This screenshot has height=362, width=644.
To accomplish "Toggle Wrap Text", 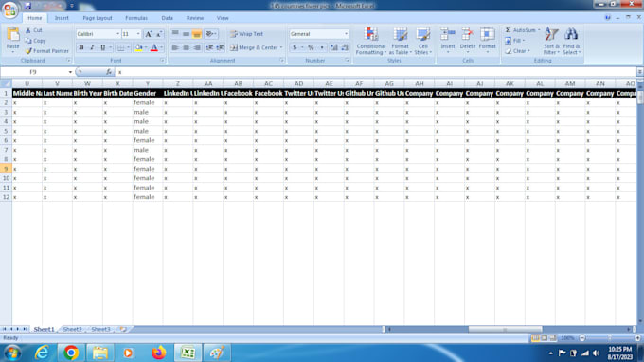I will [246, 34].
